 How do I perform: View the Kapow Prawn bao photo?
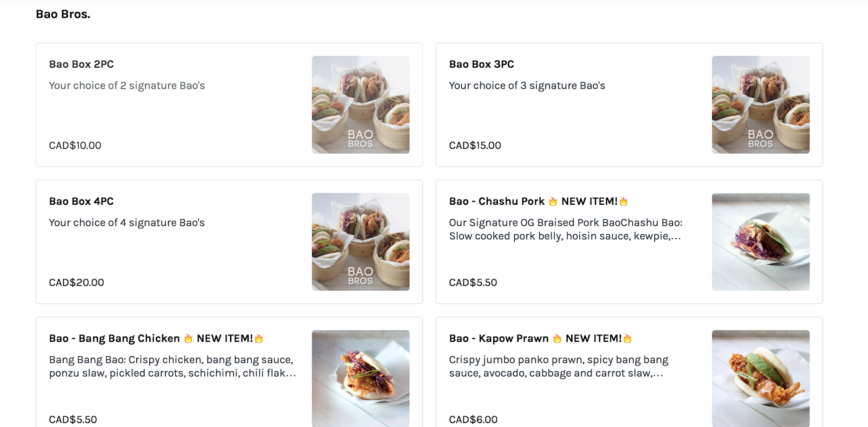coord(760,378)
